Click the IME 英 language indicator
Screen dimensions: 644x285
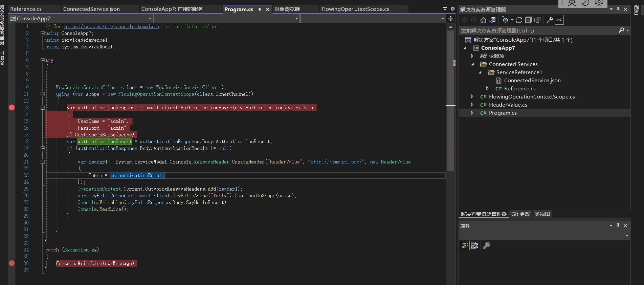point(572,3)
